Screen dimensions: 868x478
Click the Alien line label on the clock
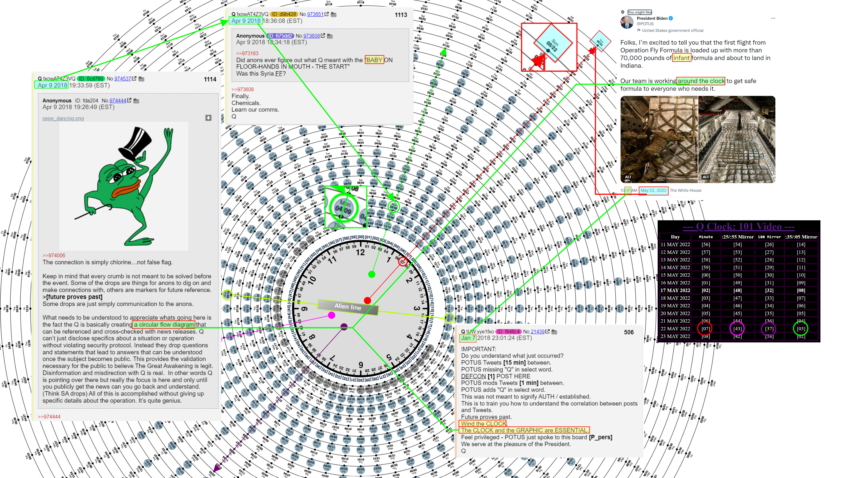click(348, 307)
